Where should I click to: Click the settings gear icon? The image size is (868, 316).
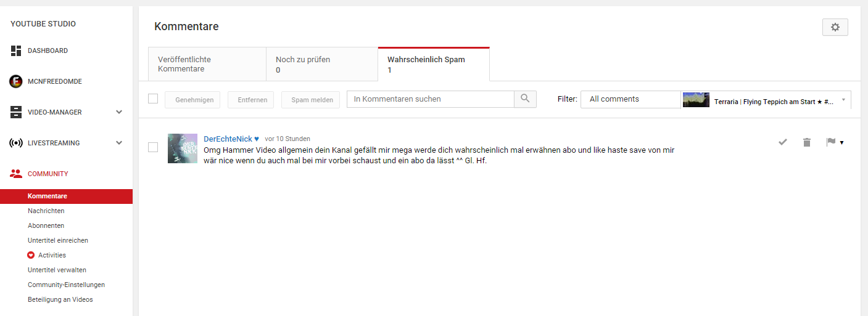tap(835, 27)
